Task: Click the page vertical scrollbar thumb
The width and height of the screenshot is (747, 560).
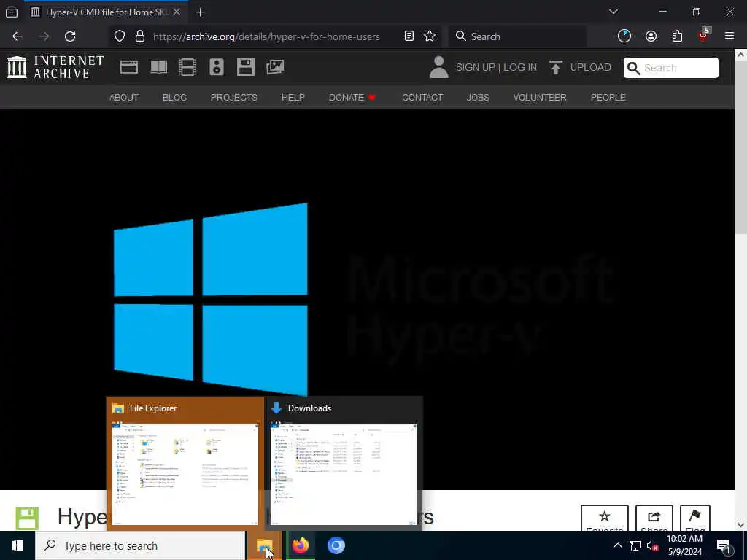Action: 740,147
